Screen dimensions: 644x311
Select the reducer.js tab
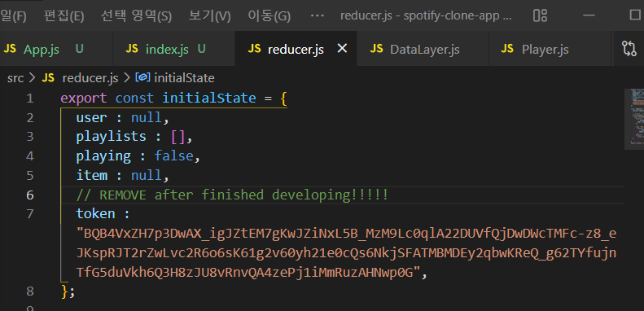(296, 50)
